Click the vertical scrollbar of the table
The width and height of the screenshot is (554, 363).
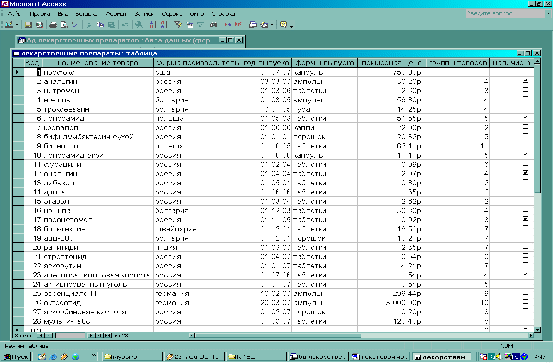537,196
